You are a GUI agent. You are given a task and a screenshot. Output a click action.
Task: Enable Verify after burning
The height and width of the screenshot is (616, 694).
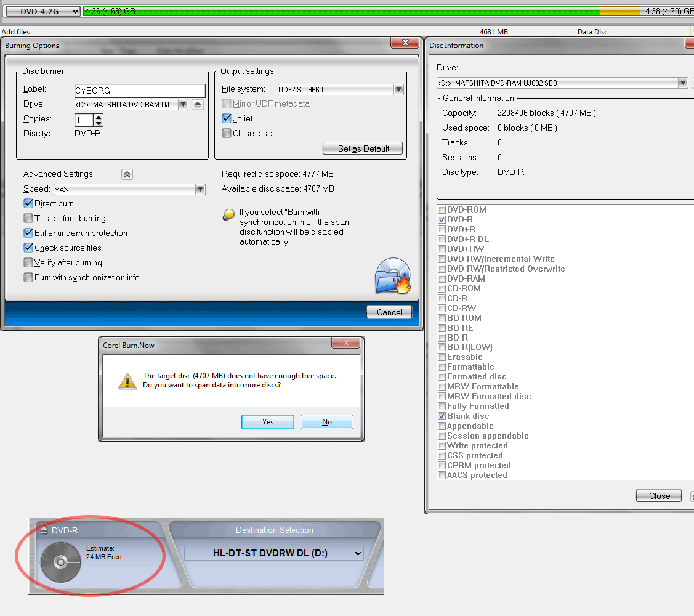pos(28,262)
